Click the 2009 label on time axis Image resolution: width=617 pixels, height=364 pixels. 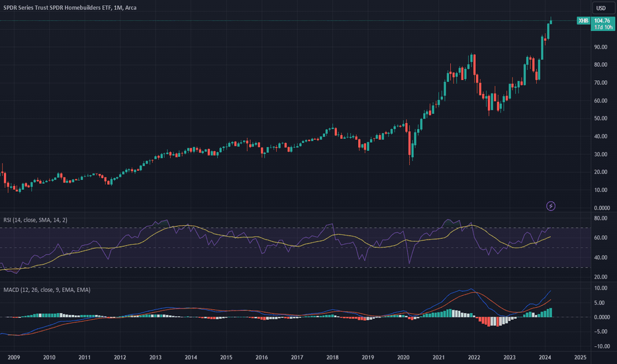(x=14, y=357)
